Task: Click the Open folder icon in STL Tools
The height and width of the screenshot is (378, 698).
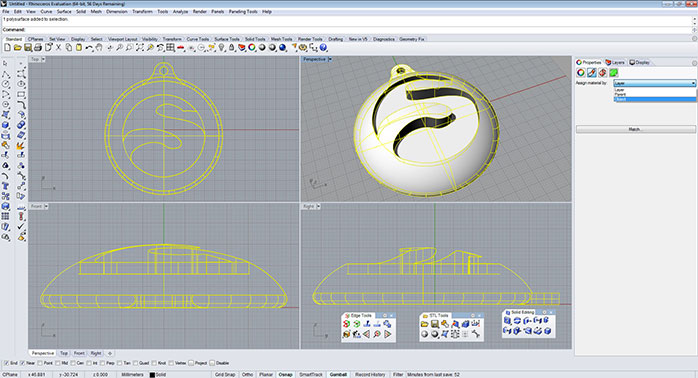Action: (425, 324)
